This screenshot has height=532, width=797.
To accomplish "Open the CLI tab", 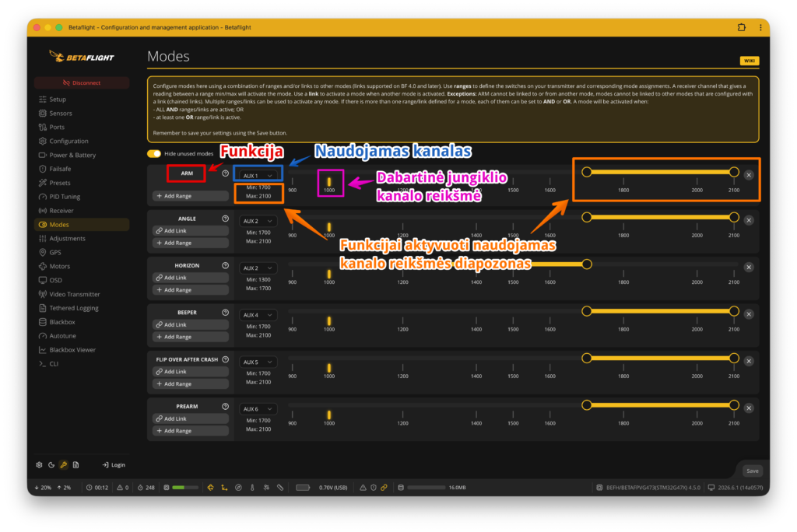I will tap(81, 364).
